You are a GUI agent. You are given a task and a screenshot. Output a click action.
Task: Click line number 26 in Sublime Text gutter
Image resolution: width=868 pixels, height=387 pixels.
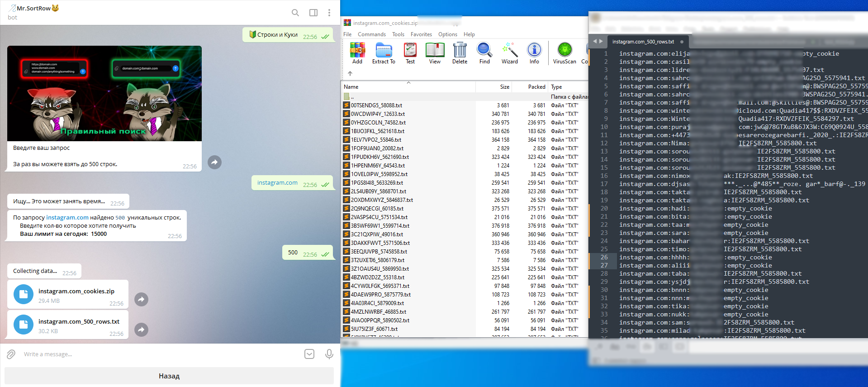604,258
